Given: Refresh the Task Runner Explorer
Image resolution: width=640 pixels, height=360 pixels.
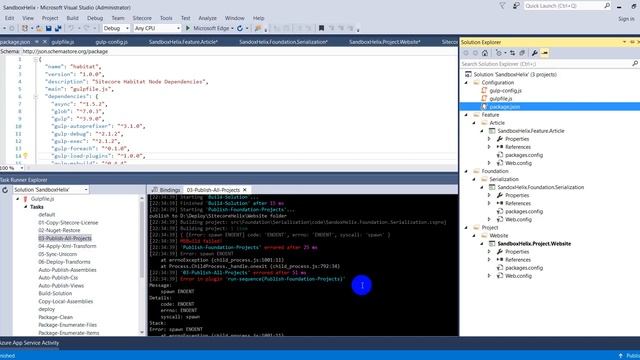Looking at the screenshot, I should click(x=5, y=190).
